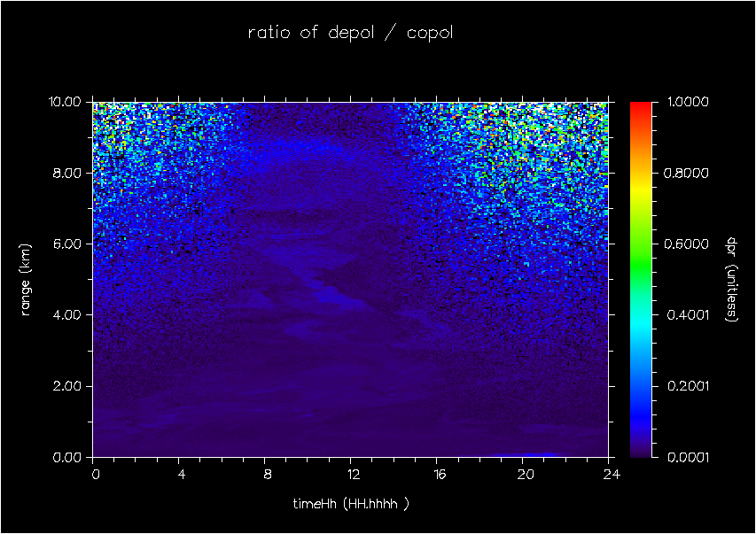The width and height of the screenshot is (756, 534).
Task: Click the x-axis tick label '4'
Action: tap(182, 475)
